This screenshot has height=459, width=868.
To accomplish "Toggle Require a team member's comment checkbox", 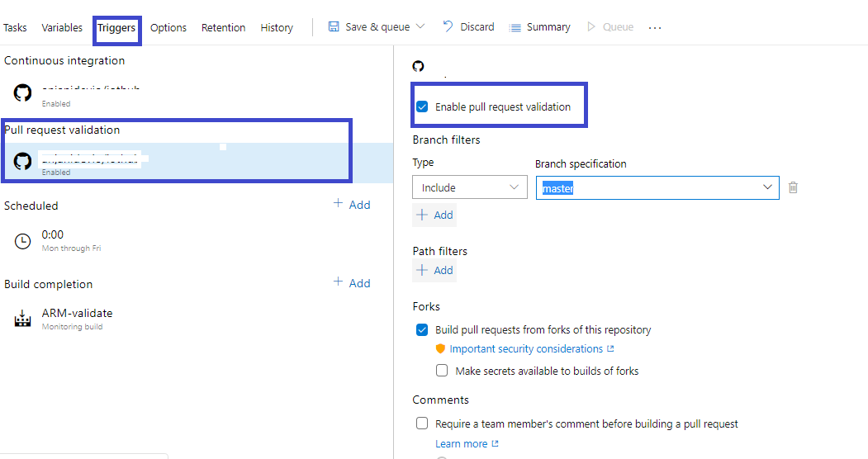I will (x=422, y=424).
